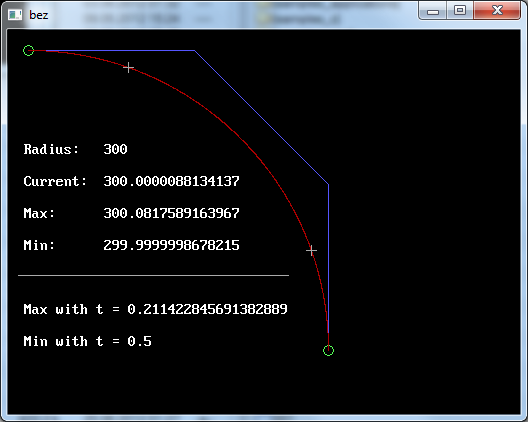Click the Max value 300.0817589163967
Screen dimensions: 528x422
pyautogui.click(x=171, y=213)
